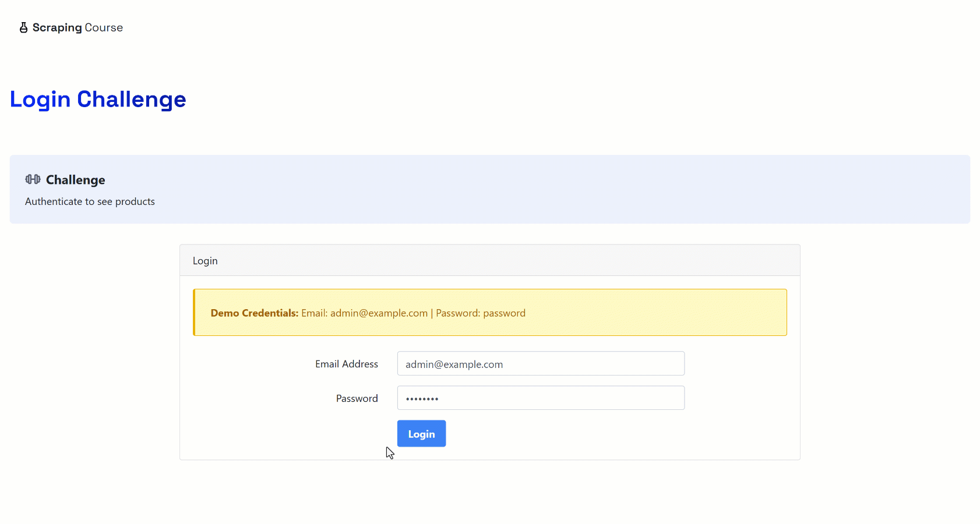Open the Scraping Course home link

tap(71, 27)
